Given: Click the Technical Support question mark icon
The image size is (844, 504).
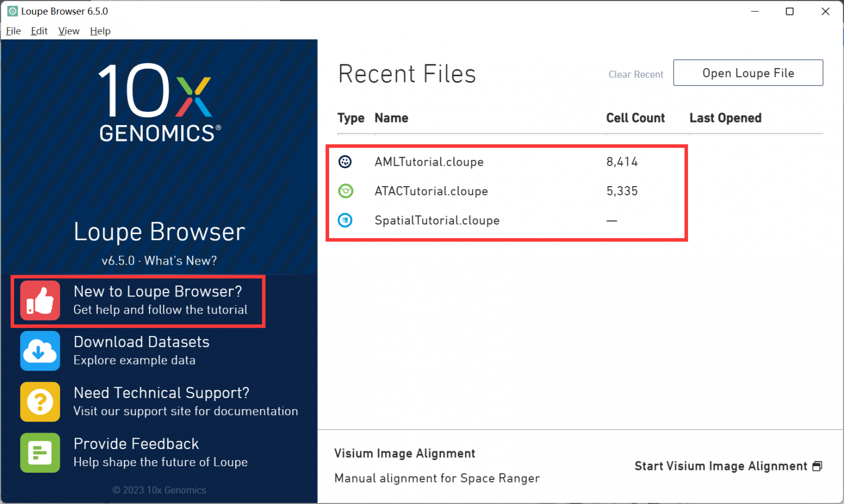Looking at the screenshot, I should tap(40, 402).
